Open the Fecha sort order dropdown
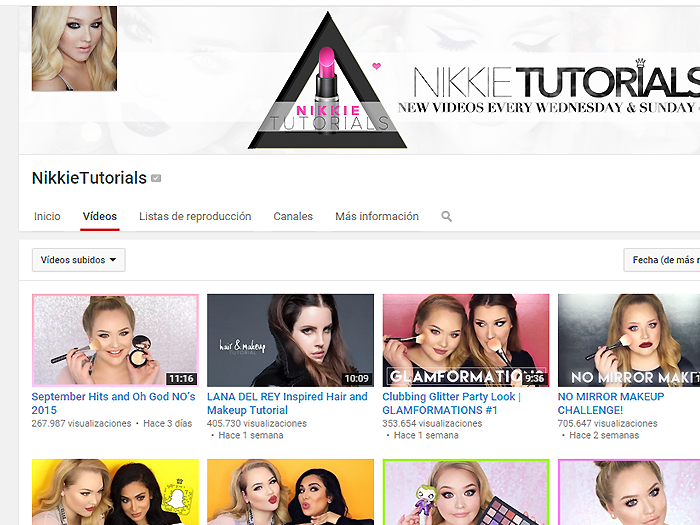 coord(662,260)
